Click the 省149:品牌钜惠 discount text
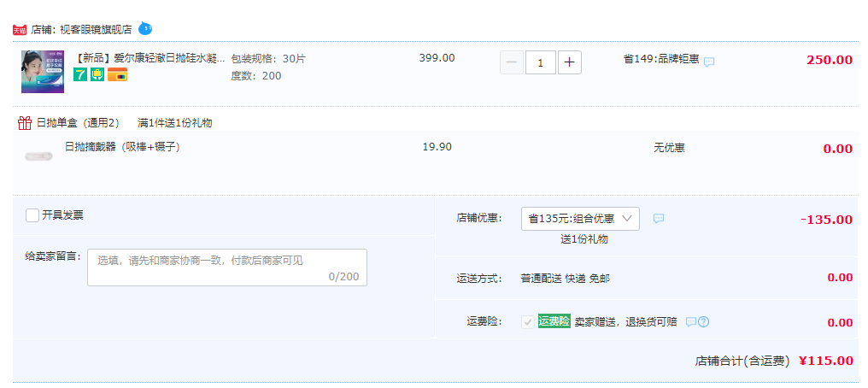Viewport: 868px width, 388px height. click(x=661, y=59)
